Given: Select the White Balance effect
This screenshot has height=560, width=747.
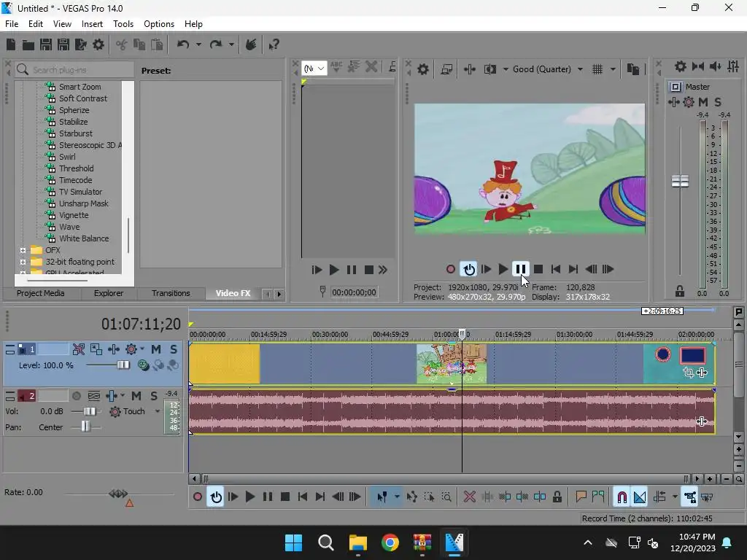Looking at the screenshot, I should (84, 238).
